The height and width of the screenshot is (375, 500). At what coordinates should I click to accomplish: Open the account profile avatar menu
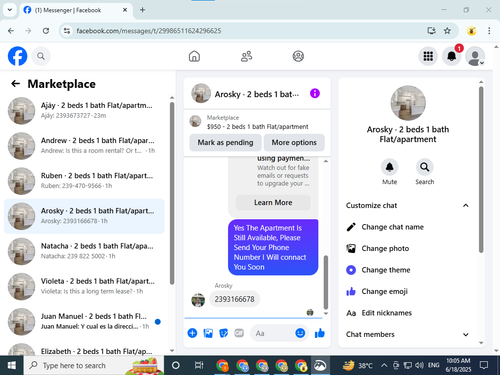[x=475, y=56]
